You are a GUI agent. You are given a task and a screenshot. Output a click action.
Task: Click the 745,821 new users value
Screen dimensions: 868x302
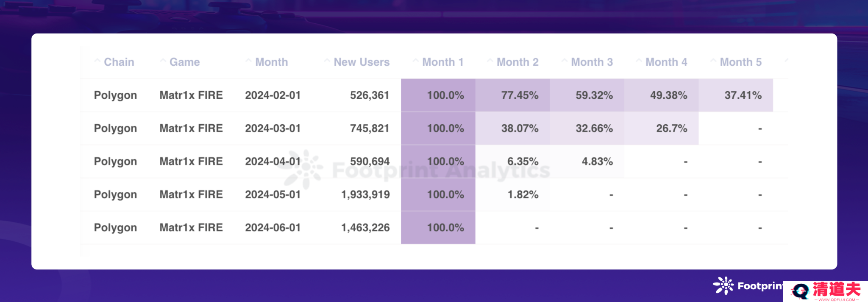370,128
